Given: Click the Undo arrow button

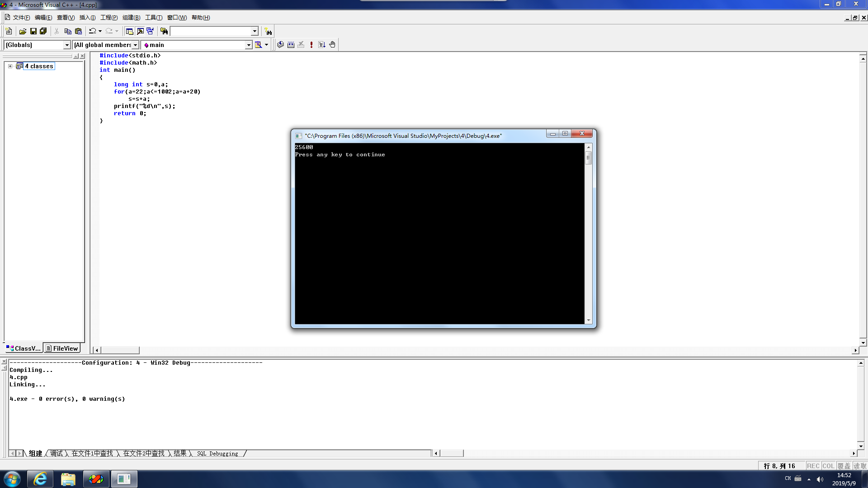Looking at the screenshot, I should click(93, 31).
